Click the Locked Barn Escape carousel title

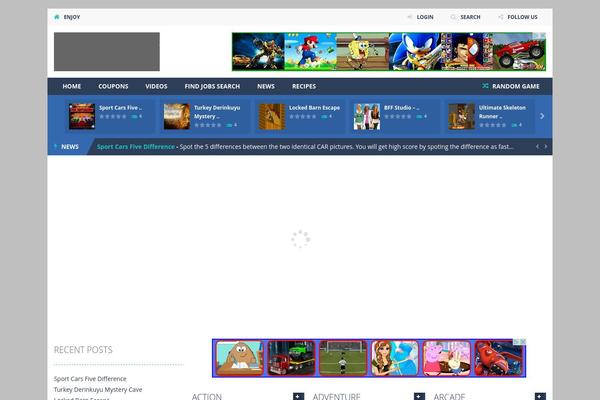coord(315,108)
